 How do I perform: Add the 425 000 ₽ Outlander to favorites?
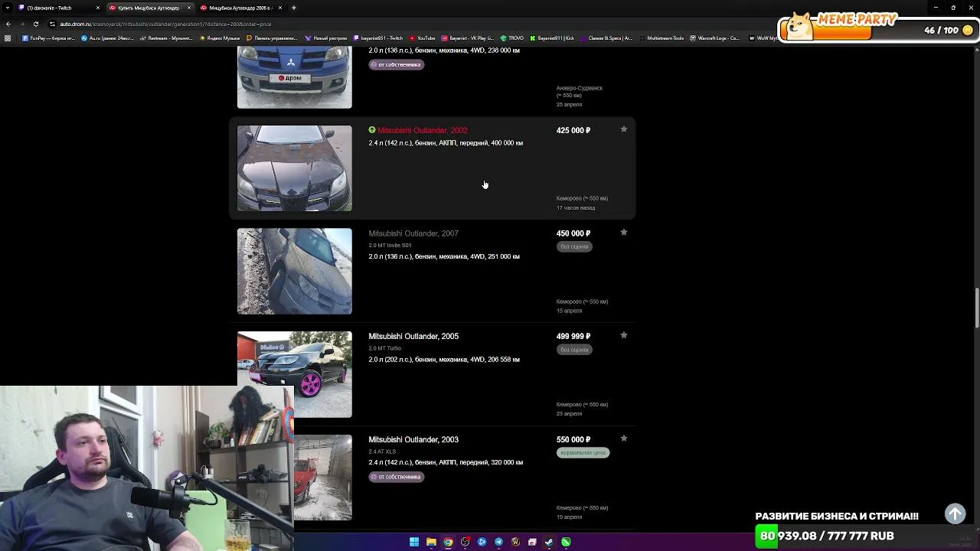click(624, 129)
